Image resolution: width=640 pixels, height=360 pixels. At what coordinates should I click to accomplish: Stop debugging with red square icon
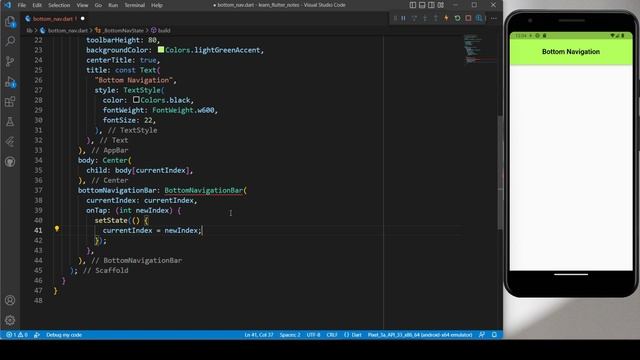468,18
